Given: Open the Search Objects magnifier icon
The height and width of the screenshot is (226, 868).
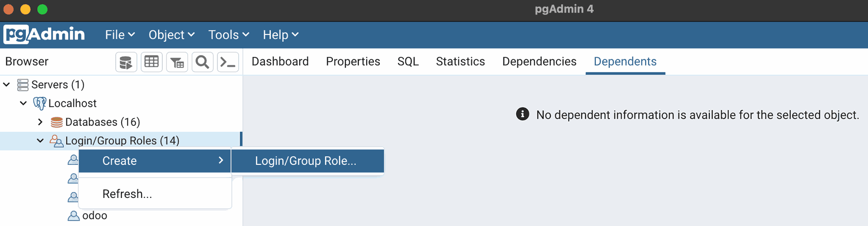Looking at the screenshot, I should pyautogui.click(x=203, y=62).
